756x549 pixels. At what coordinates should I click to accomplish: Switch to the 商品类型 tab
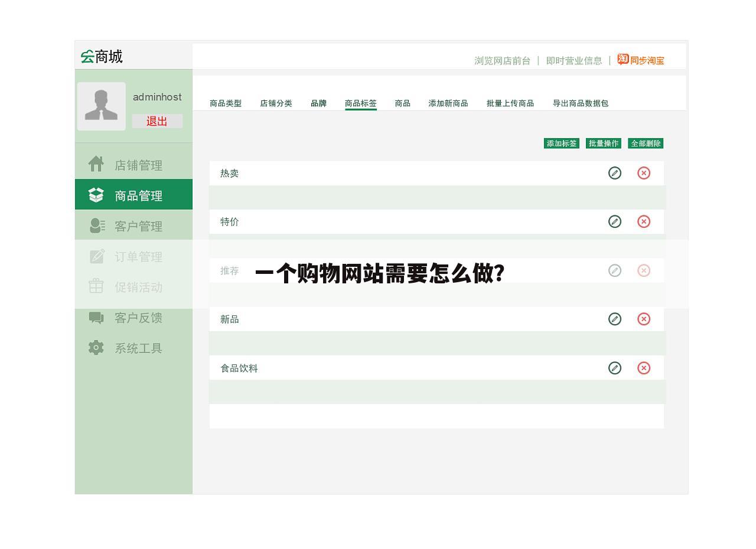pyautogui.click(x=225, y=103)
